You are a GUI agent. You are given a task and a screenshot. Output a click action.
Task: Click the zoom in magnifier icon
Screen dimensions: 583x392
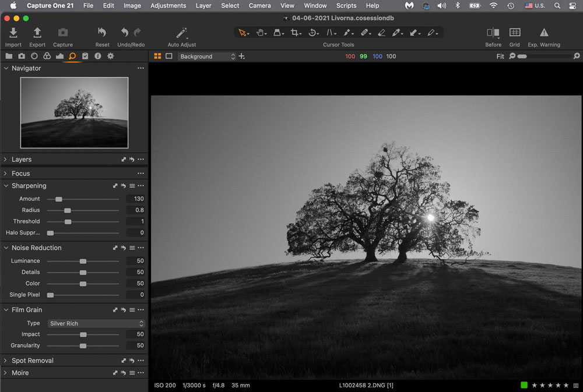tap(577, 56)
